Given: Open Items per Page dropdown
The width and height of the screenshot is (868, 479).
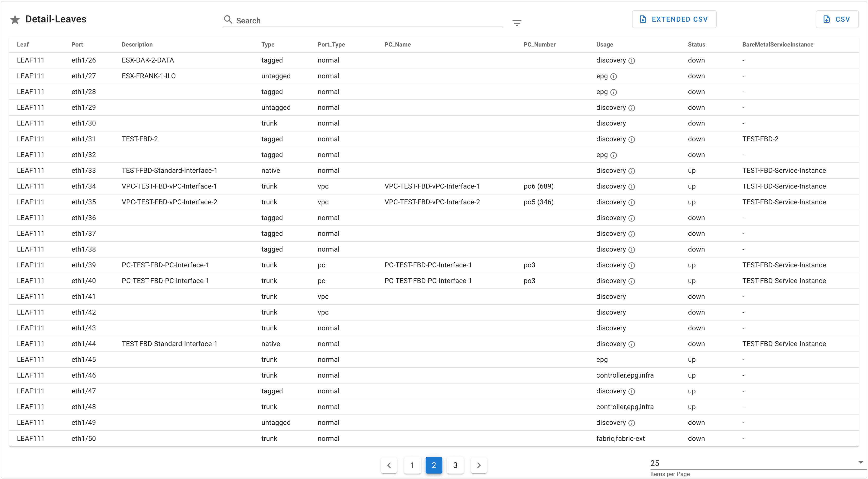Looking at the screenshot, I should pyautogui.click(x=755, y=463).
